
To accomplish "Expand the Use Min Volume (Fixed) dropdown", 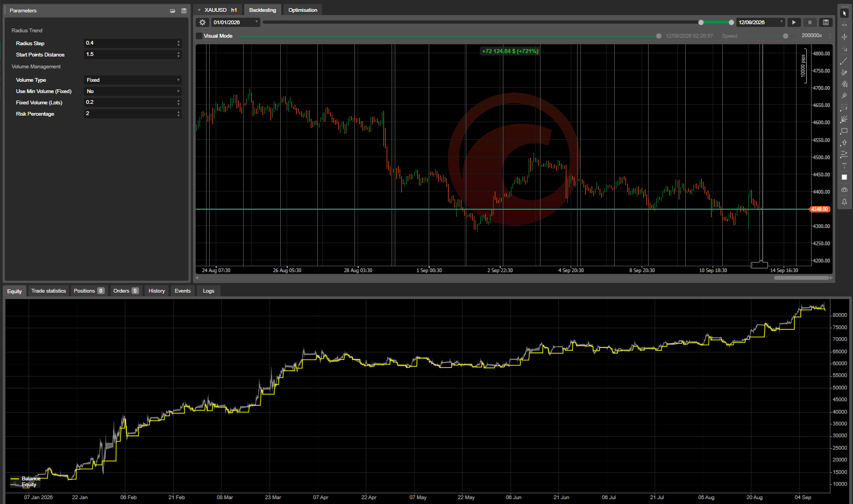I will tap(133, 91).
